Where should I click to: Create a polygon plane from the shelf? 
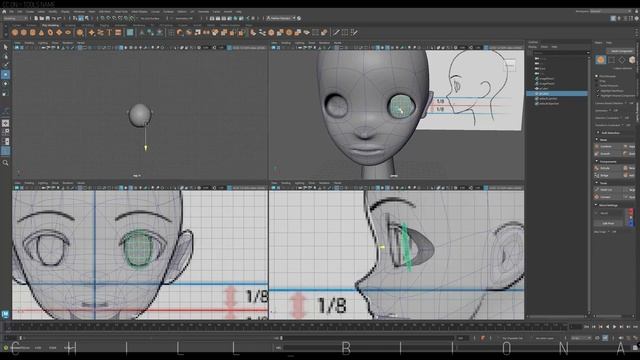point(59,32)
